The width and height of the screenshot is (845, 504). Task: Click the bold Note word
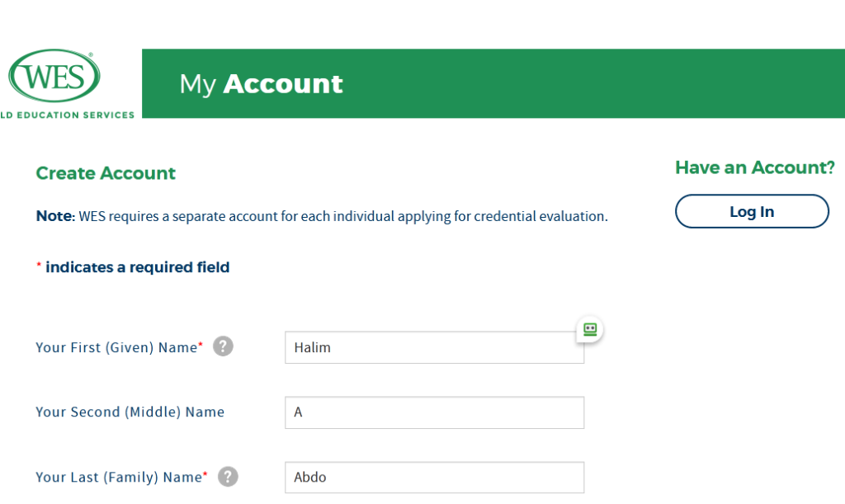tap(54, 217)
